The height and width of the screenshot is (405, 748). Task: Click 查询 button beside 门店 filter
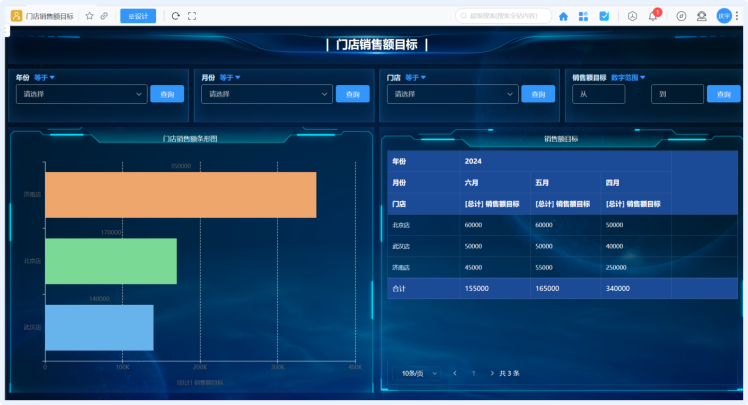[x=538, y=94]
